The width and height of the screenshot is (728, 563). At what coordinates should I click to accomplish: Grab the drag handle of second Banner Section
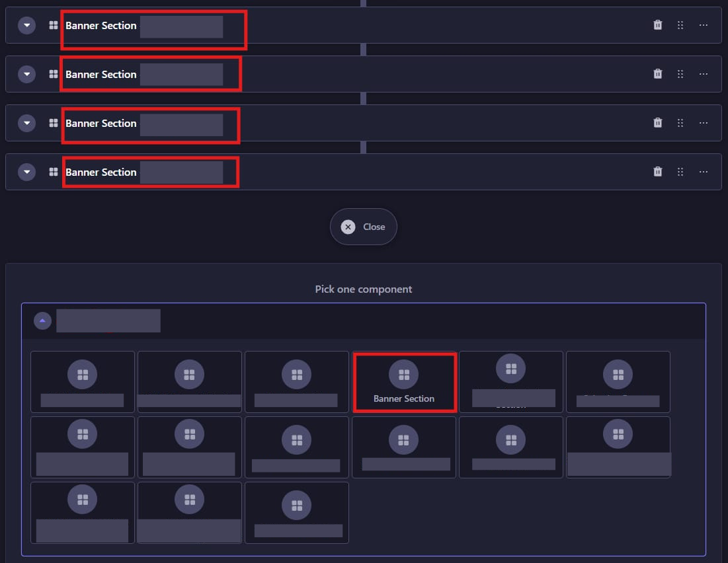pyautogui.click(x=680, y=74)
